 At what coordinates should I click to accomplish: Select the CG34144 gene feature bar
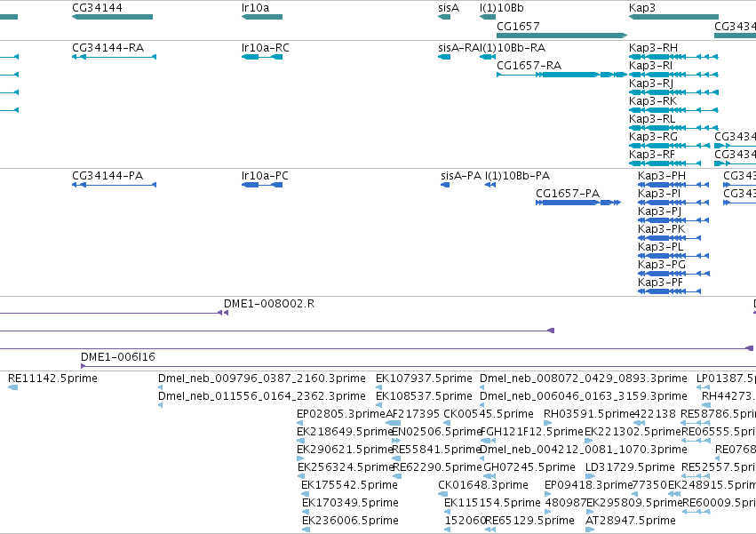tap(112, 17)
